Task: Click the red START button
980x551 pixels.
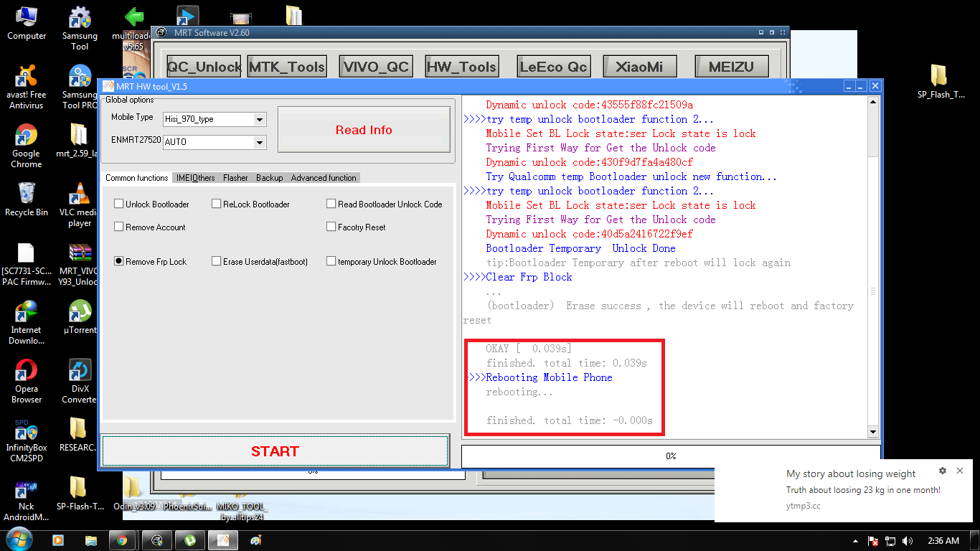Action: tap(275, 451)
